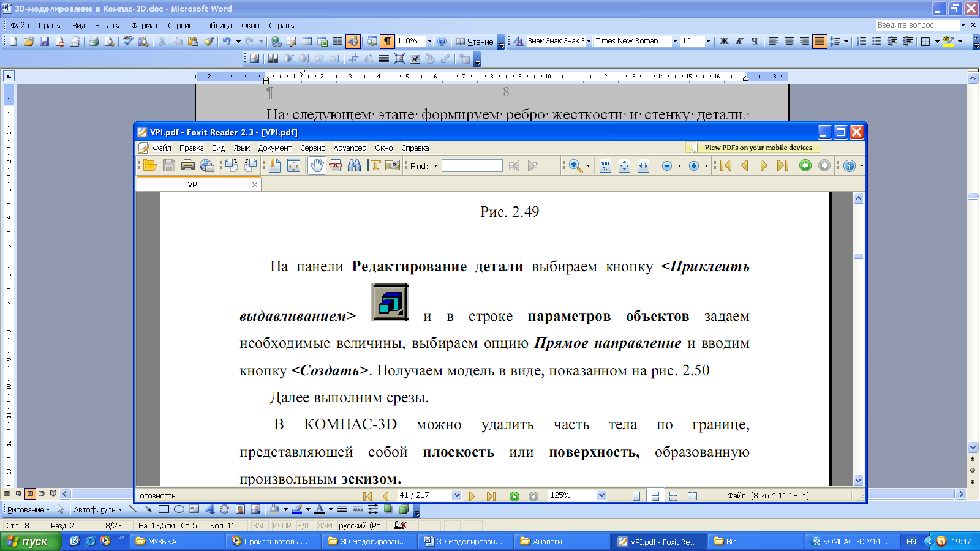Click Foxit vertical scrollbar down arrow
The height and width of the screenshot is (551, 980).
coord(858,481)
